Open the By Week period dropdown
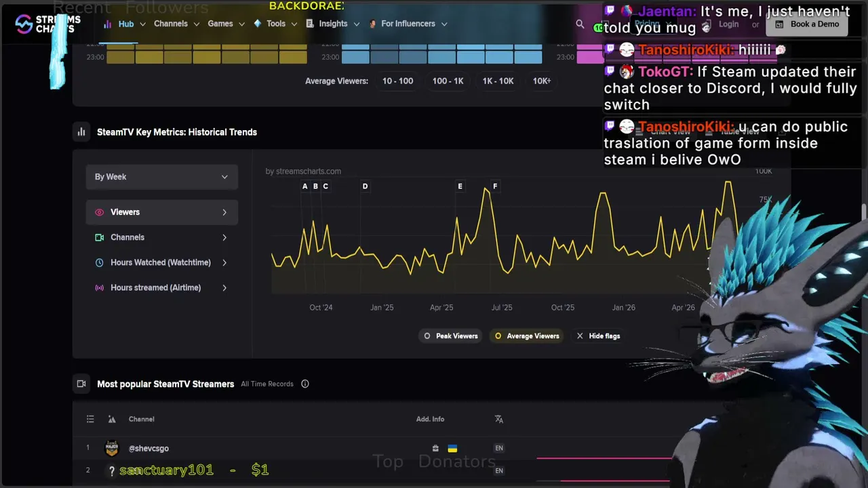 point(161,177)
